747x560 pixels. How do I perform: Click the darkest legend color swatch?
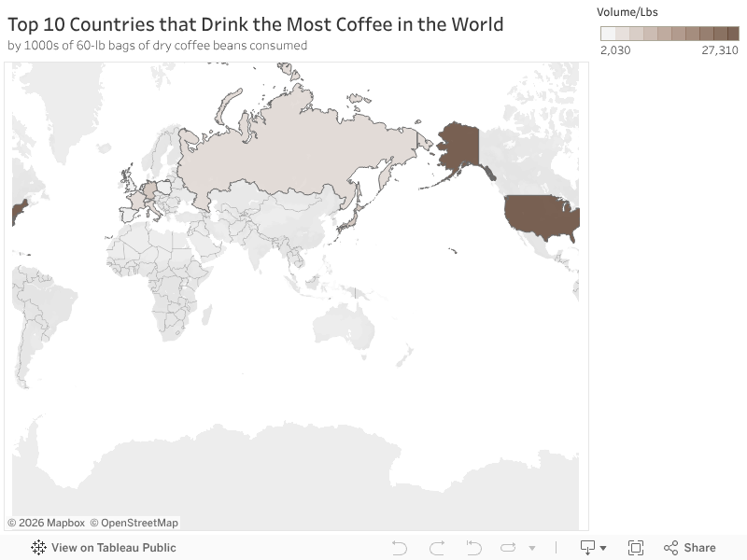click(x=733, y=34)
